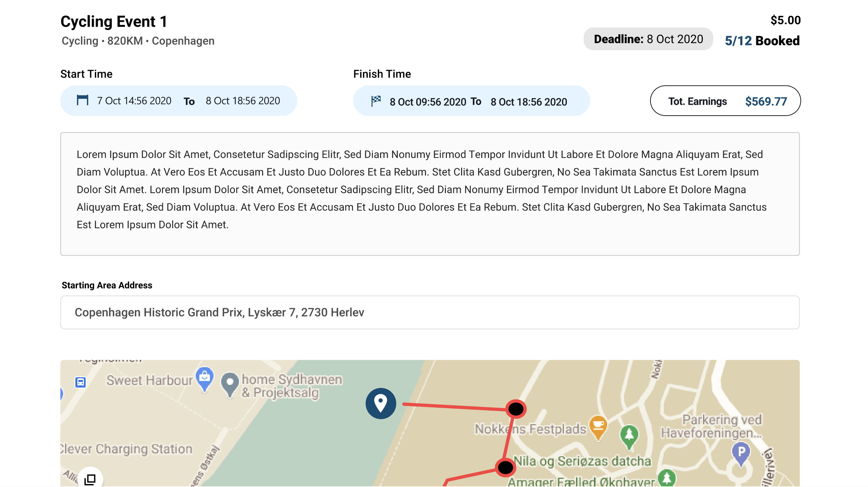Click the home Sydhavnen gray map pin
This screenshot has width=868, height=487.
[230, 385]
